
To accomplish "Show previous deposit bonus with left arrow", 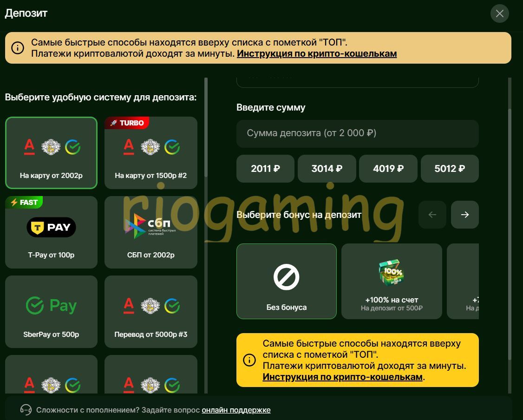I will click(x=432, y=215).
